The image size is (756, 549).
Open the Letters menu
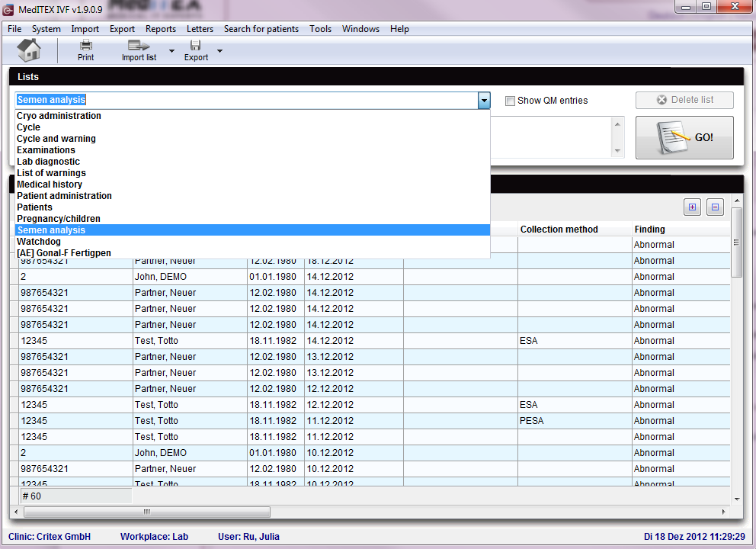tap(200, 29)
